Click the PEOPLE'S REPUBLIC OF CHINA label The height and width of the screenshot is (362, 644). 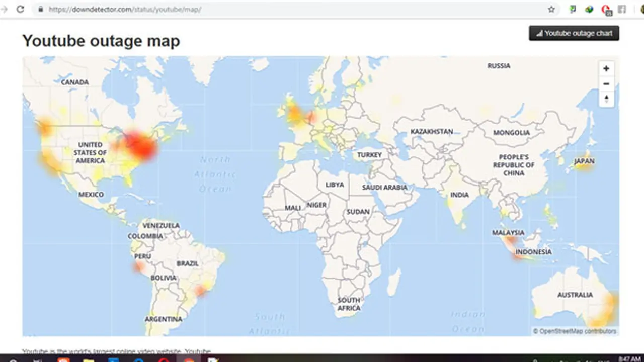coord(514,165)
